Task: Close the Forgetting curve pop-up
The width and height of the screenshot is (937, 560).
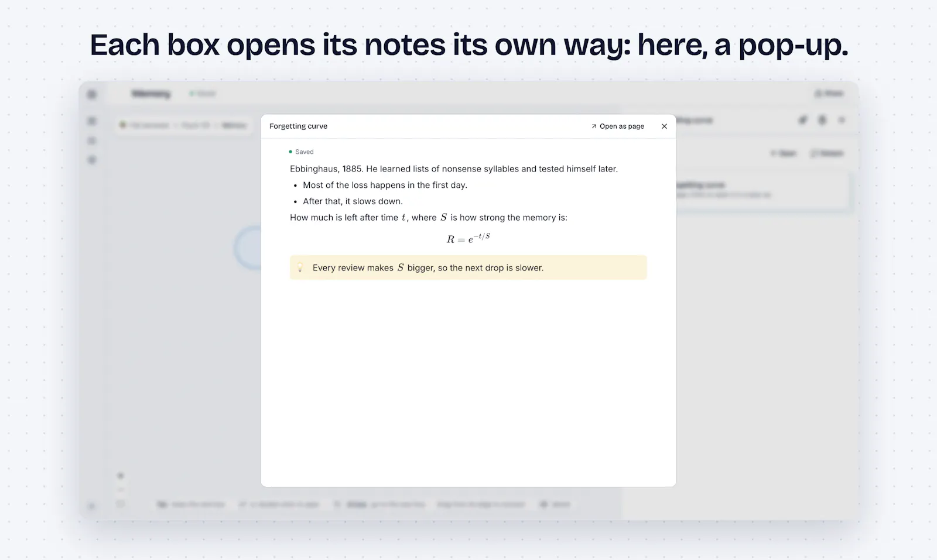Action: (664, 126)
